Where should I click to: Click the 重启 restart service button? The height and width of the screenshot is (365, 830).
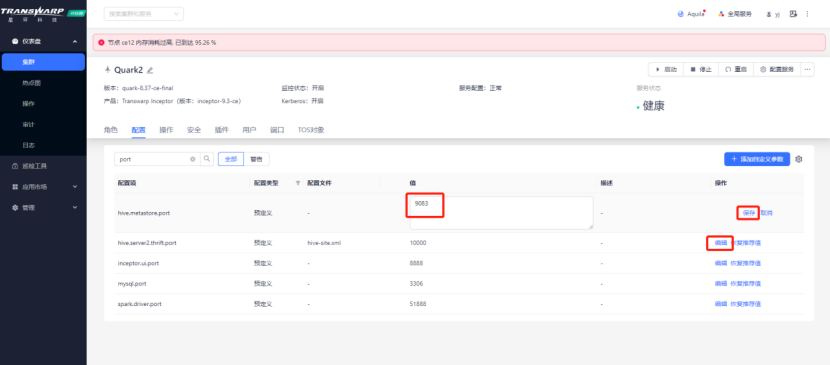(x=736, y=69)
